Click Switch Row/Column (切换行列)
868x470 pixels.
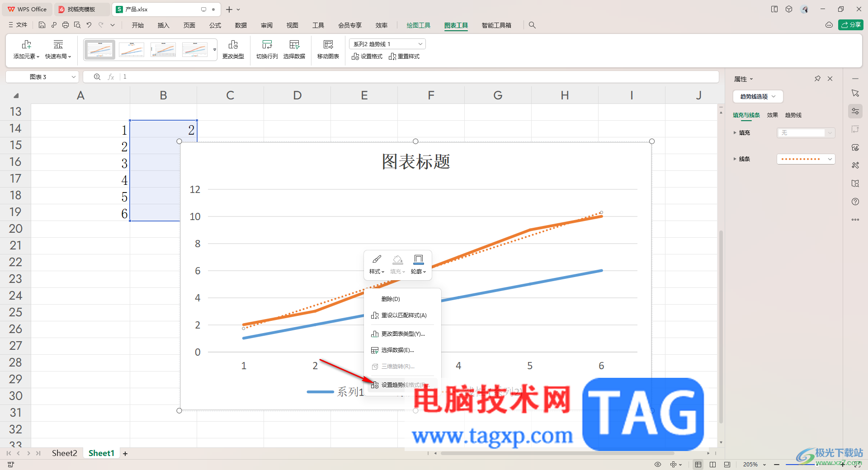[x=267, y=49]
